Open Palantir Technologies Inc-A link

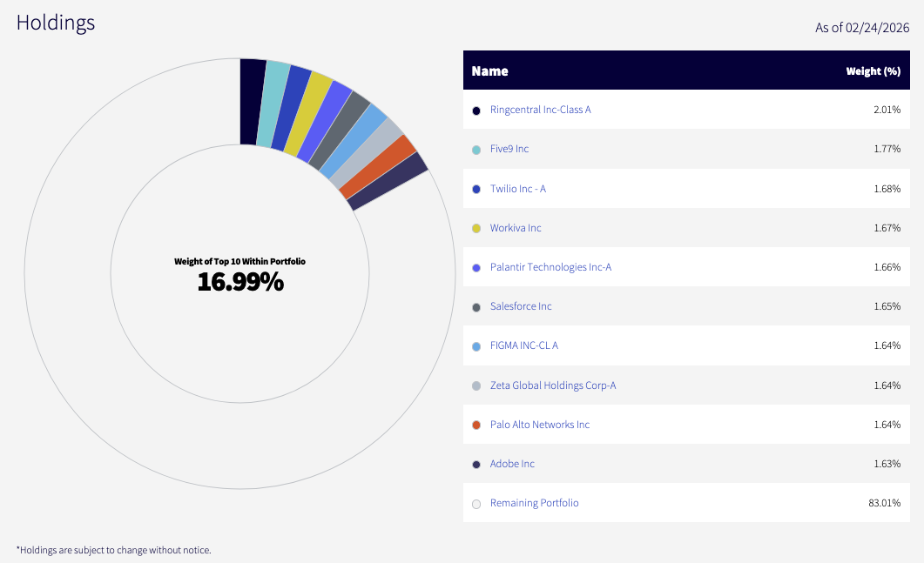coord(550,267)
